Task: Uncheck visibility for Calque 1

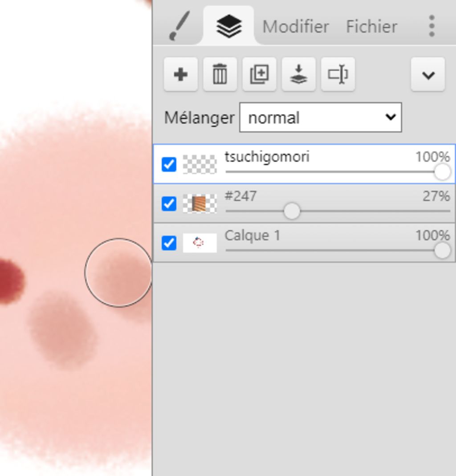Action: [x=169, y=243]
